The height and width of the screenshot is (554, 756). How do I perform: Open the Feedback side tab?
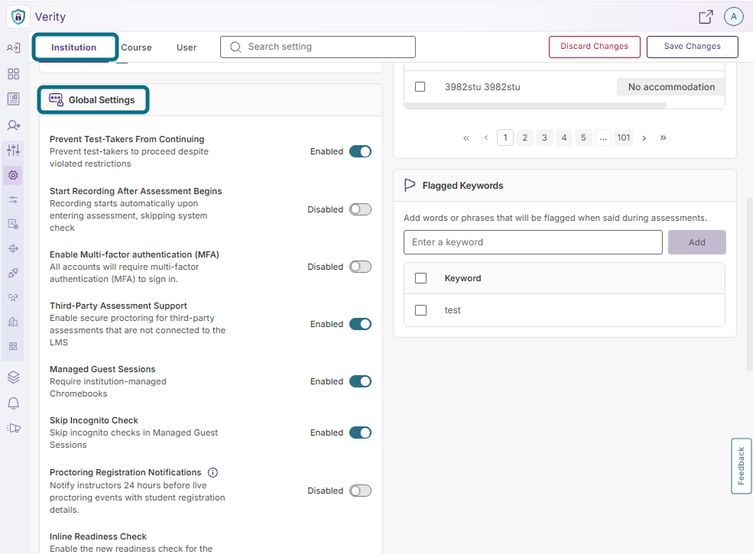click(x=741, y=466)
